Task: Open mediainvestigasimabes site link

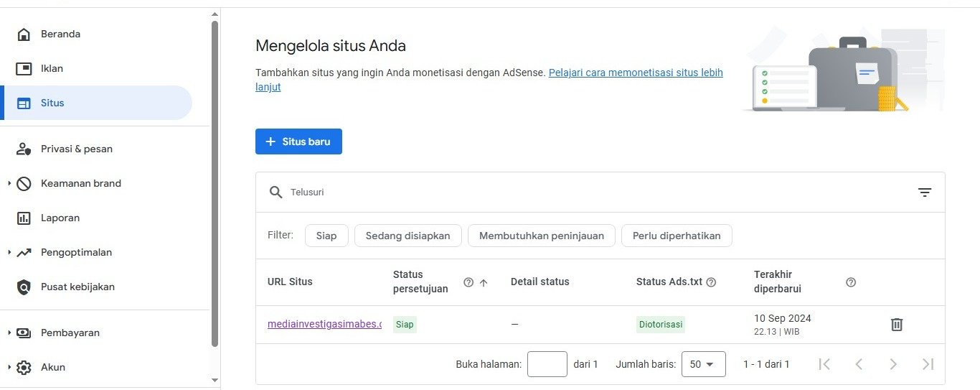Action: 324,324
